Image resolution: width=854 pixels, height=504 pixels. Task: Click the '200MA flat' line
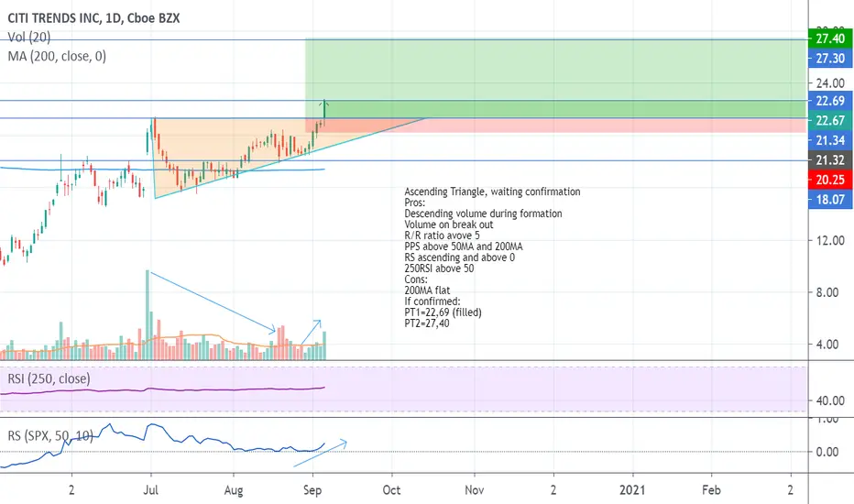tap(427, 290)
